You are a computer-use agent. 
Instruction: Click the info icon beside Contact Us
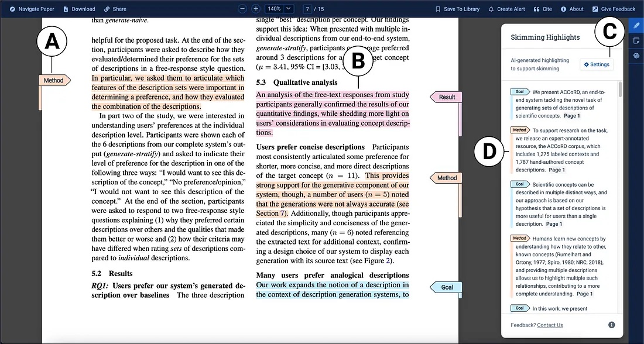pyautogui.click(x=612, y=325)
